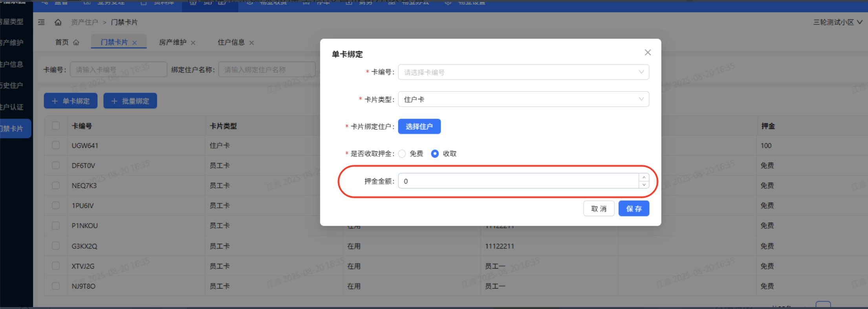Image resolution: width=868 pixels, height=309 pixels.
Task: Tick the checkbox for row UGW641
Action: 56,145
